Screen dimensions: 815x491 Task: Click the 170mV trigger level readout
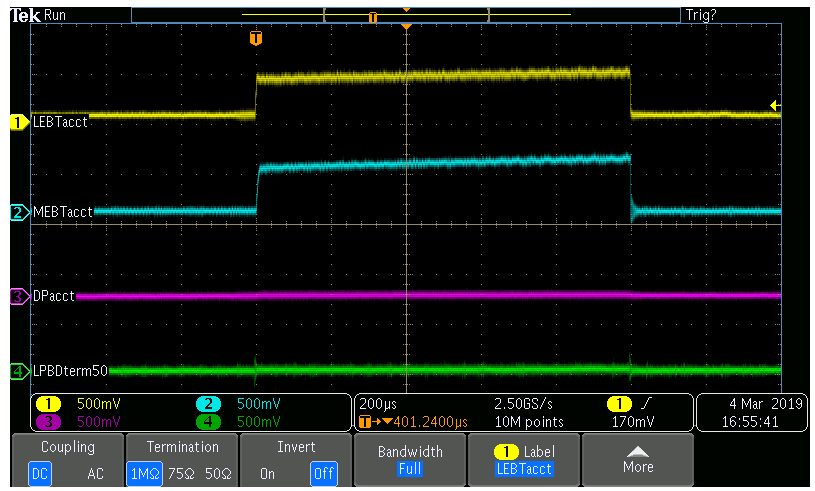coord(633,421)
